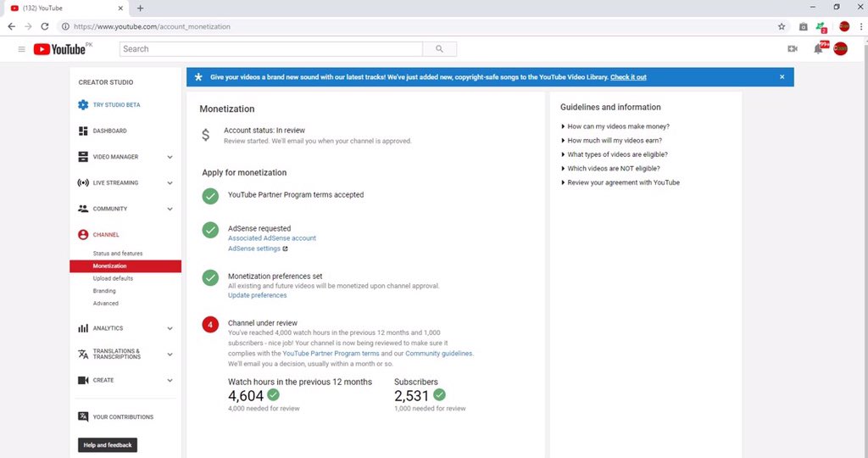This screenshot has height=458, width=868.
Task: Open the Community guidelines link
Action: click(439, 354)
